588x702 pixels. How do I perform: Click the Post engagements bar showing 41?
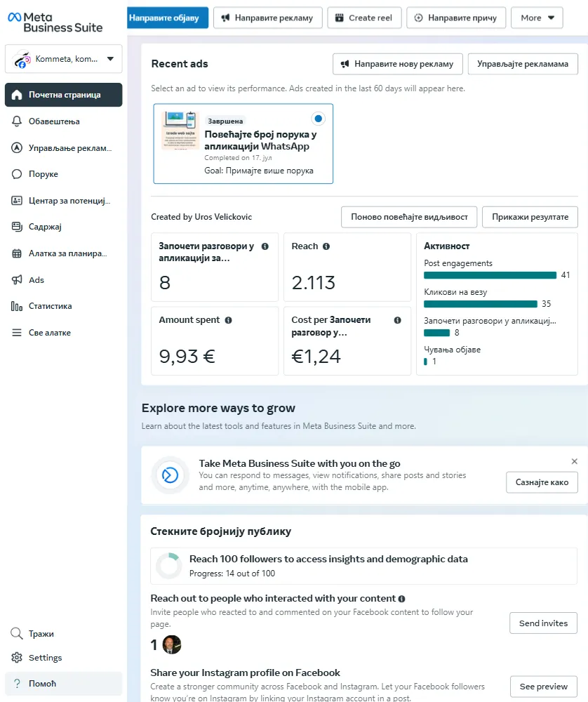click(x=490, y=275)
